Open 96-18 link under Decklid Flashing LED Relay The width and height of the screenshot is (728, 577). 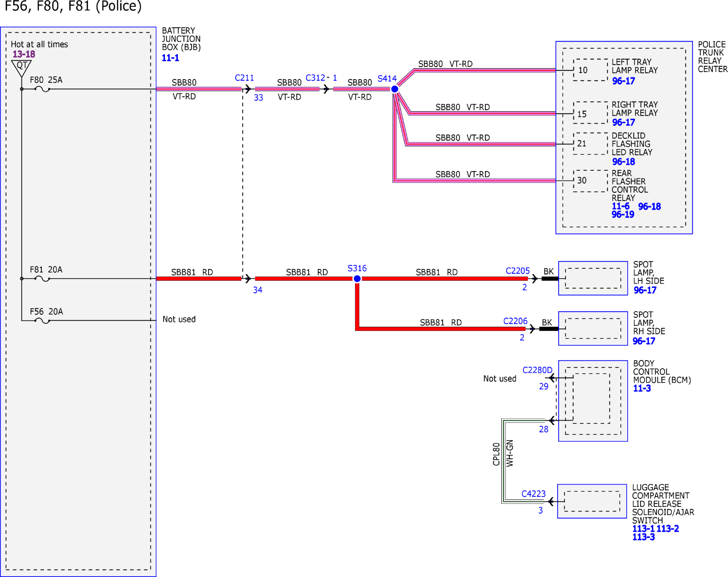tap(623, 162)
